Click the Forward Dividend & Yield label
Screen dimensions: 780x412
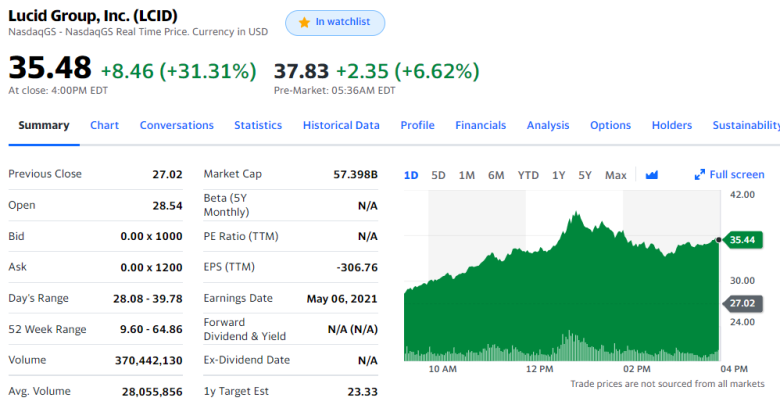(245, 329)
